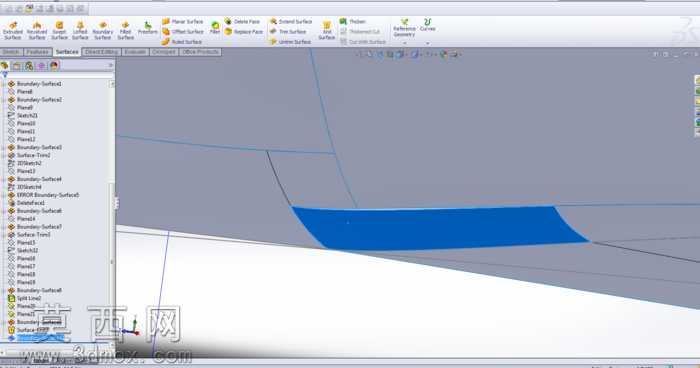The height and width of the screenshot is (368, 700).
Task: Expand the Surface-Trim2 tree node
Action: tap(4, 155)
